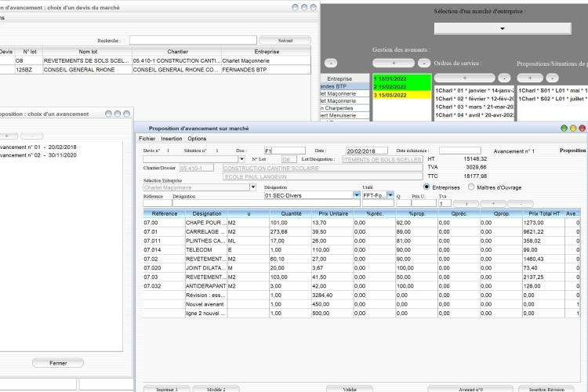Click the empty Date échéance field

pyautogui.click(x=459, y=151)
